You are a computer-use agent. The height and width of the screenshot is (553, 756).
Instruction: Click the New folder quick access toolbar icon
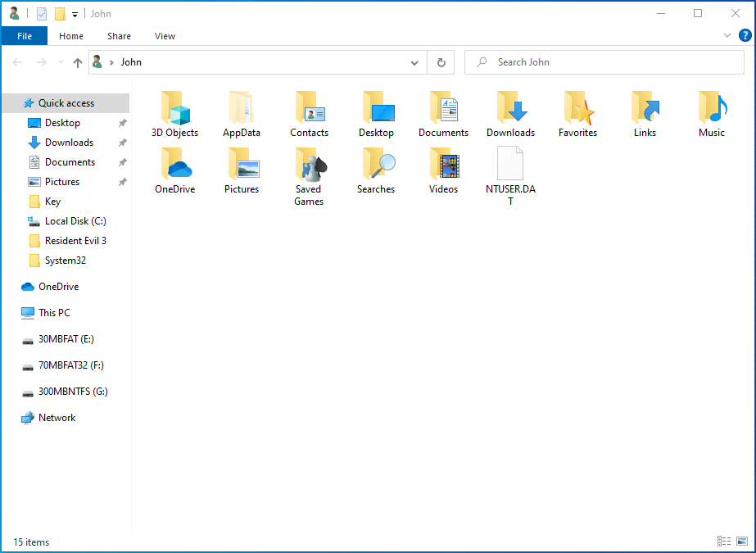pos(60,14)
